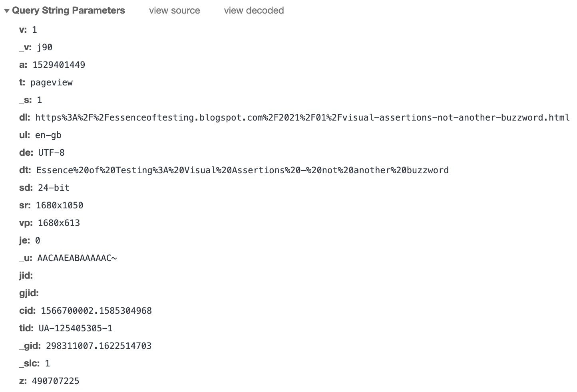Switch to view decoded mode
The height and width of the screenshot is (392, 577).
tap(254, 10)
